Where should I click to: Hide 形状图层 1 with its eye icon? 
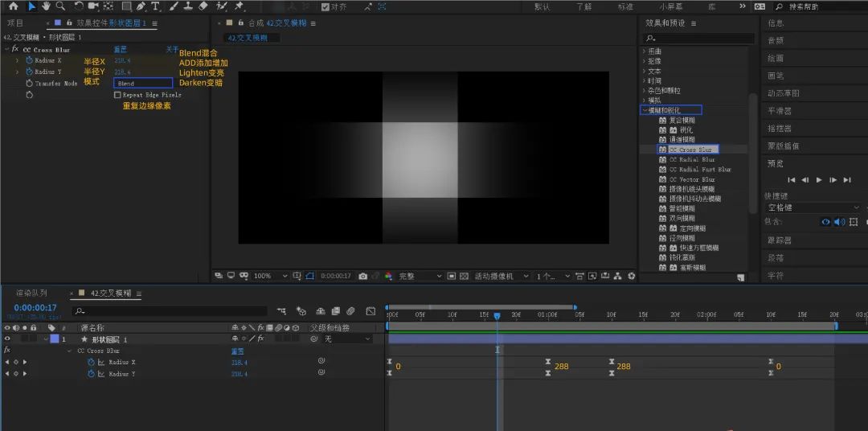coord(8,339)
